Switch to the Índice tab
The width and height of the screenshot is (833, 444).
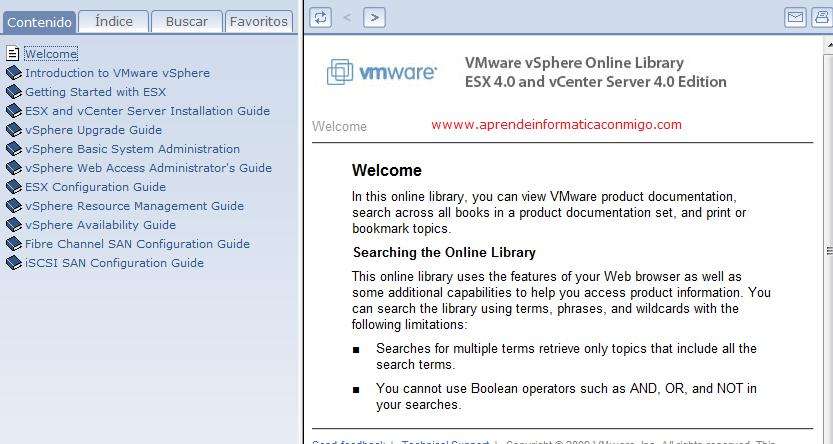(x=114, y=22)
